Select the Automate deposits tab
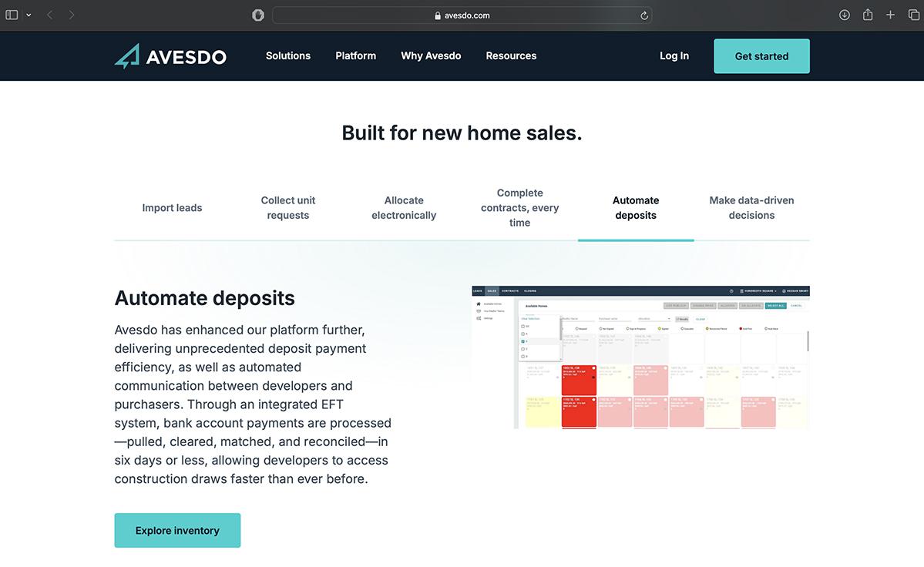Image resolution: width=924 pixels, height=567 pixels. click(636, 208)
